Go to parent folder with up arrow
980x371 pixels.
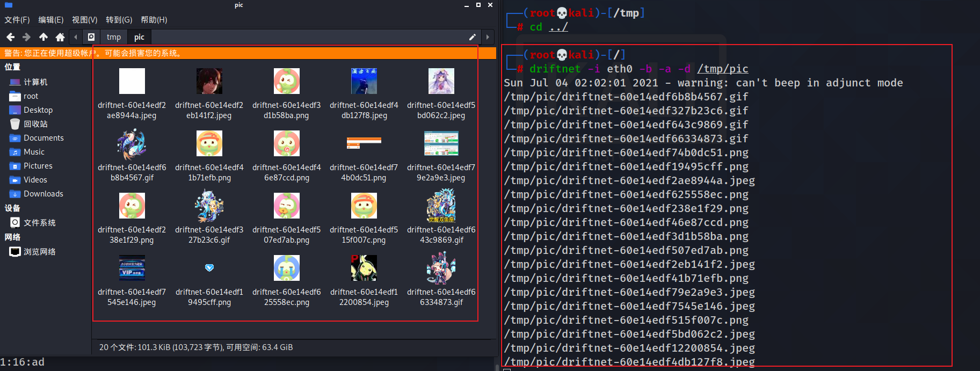tap(43, 37)
